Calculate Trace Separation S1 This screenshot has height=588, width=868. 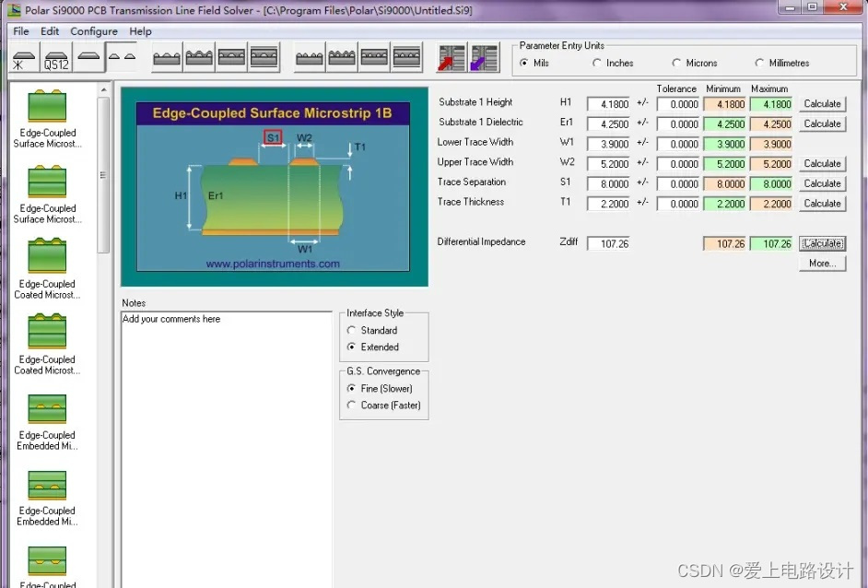822,183
